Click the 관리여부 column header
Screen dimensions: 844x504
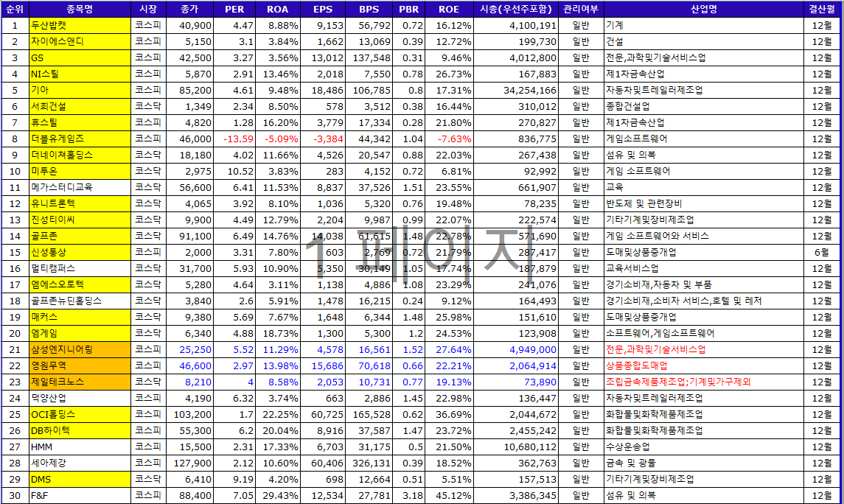coord(581,9)
